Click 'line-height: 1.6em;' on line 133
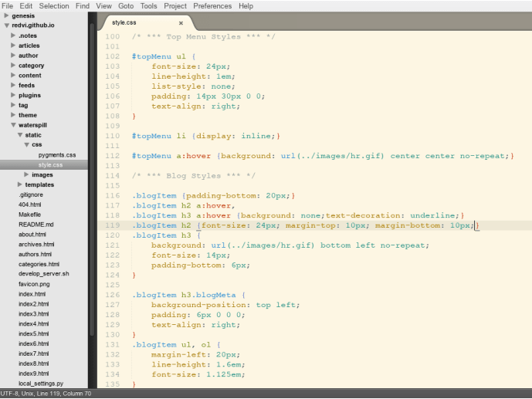This screenshot has width=532, height=399. tap(198, 364)
